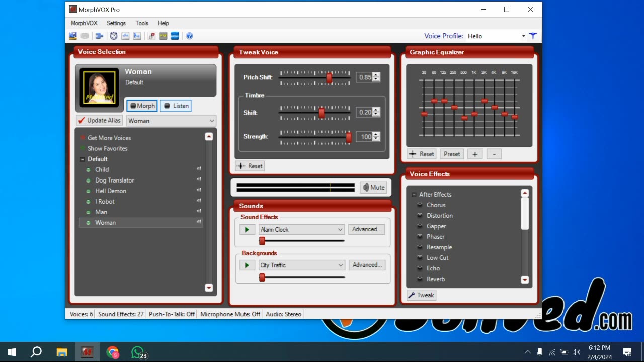Click the red gear icon in the toolbar

point(151,36)
